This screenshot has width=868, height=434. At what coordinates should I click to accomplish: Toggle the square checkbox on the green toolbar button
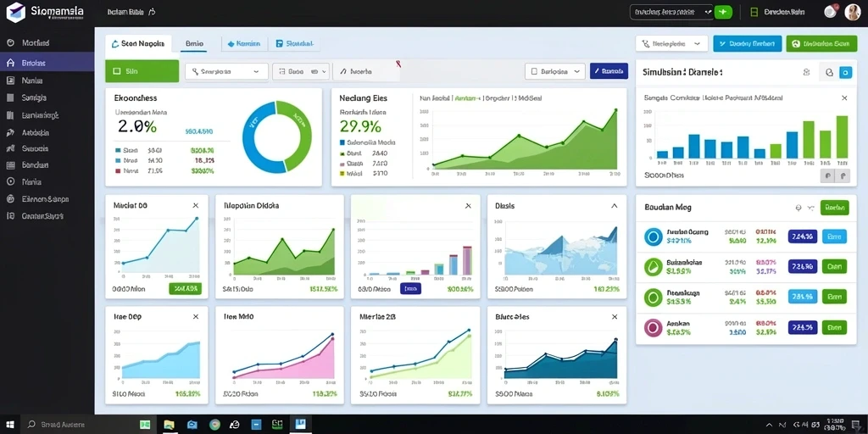(117, 71)
